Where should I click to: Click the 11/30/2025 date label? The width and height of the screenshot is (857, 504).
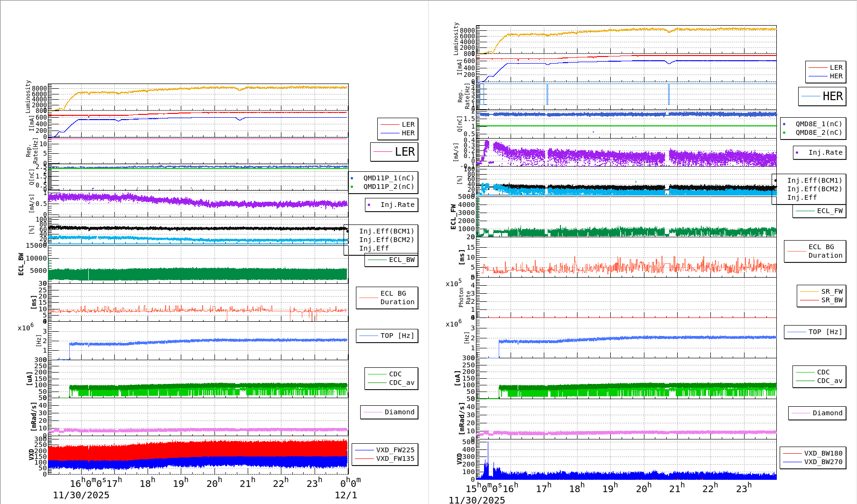81,495
